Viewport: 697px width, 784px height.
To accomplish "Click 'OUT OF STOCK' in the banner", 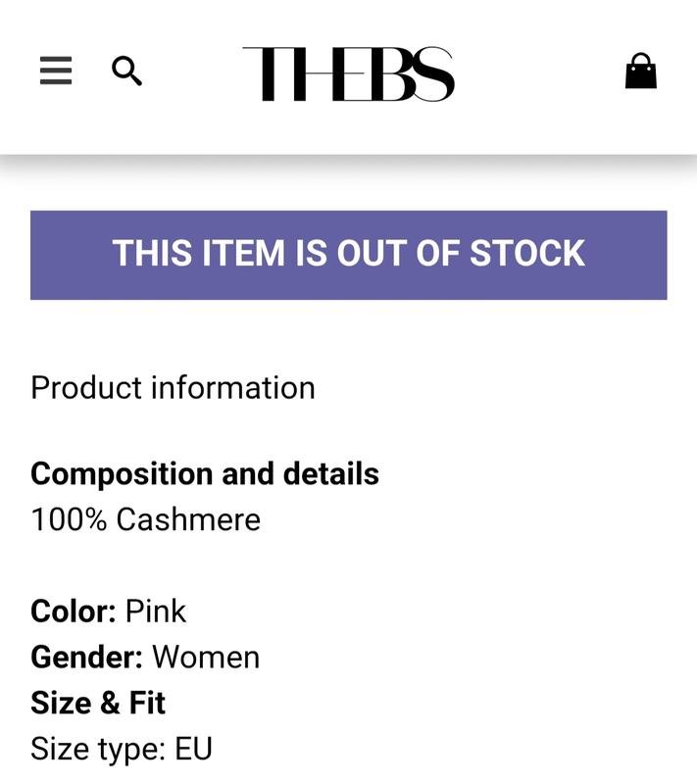I will point(461,254).
